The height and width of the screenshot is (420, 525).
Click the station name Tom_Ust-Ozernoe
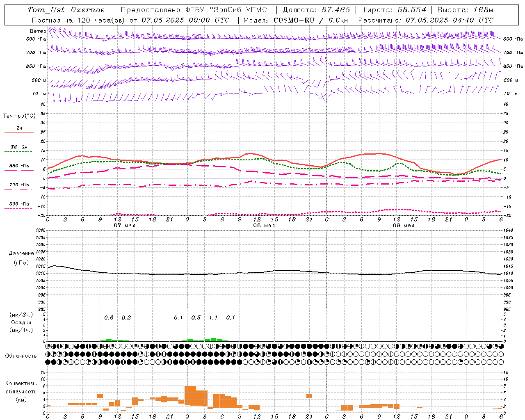pos(66,10)
